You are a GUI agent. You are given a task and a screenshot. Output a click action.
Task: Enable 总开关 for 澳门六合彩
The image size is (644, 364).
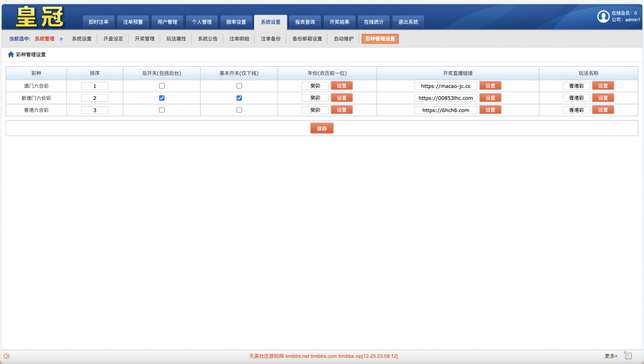pos(162,86)
